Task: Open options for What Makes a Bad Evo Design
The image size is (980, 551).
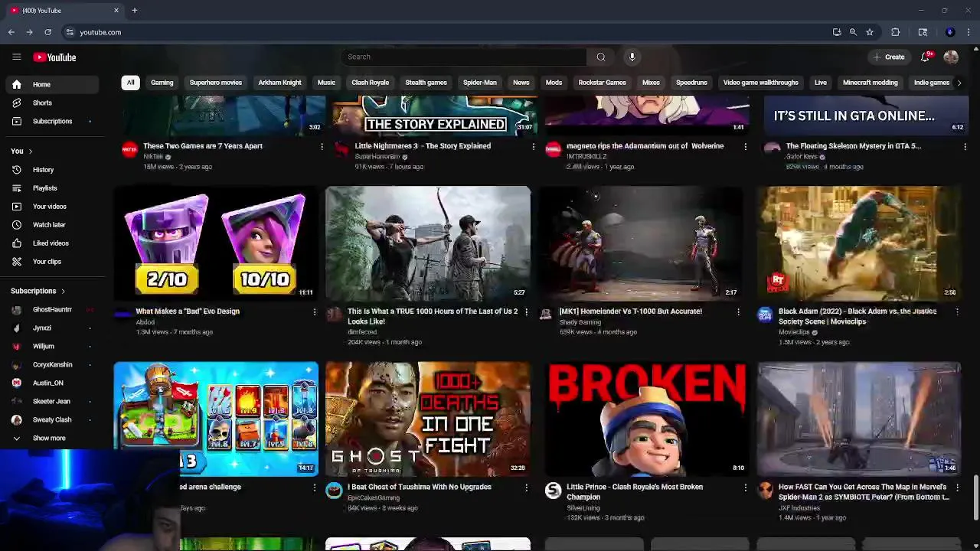Action: [x=314, y=311]
